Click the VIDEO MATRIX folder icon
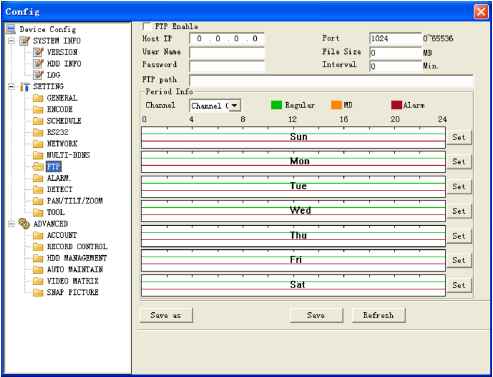493x377 pixels. (x=38, y=281)
